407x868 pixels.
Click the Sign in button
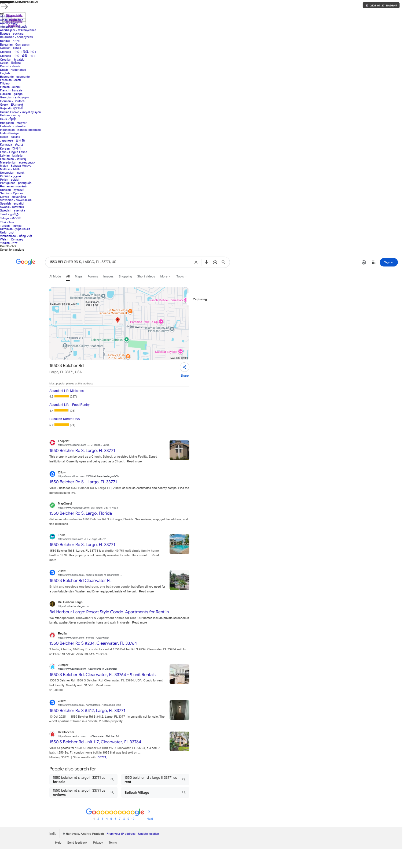pyautogui.click(x=388, y=262)
